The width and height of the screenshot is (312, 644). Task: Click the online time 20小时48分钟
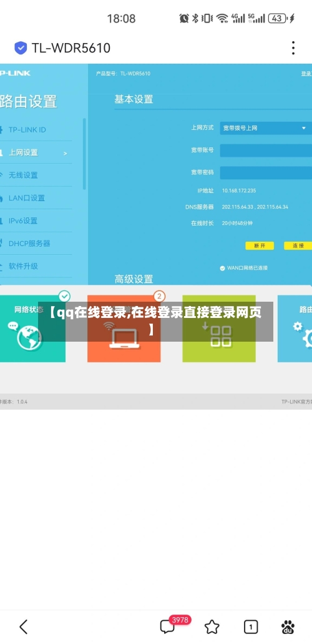coord(237,224)
